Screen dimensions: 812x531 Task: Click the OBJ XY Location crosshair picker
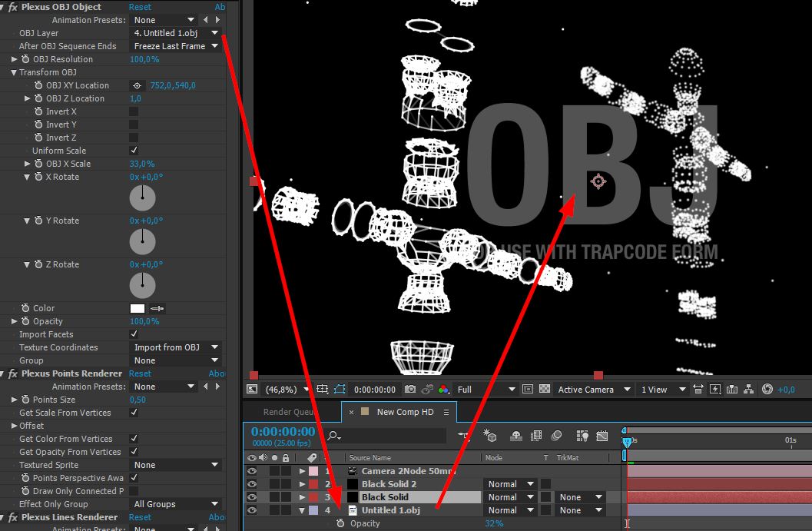coord(137,85)
